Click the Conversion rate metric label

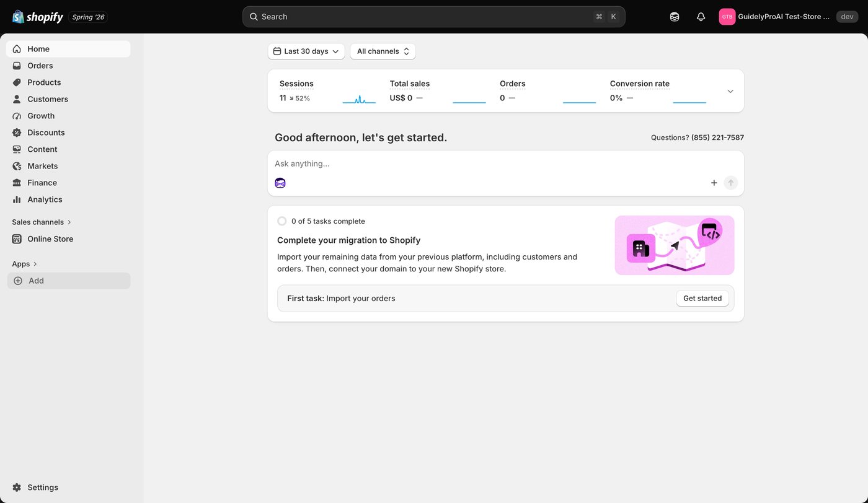coord(640,84)
